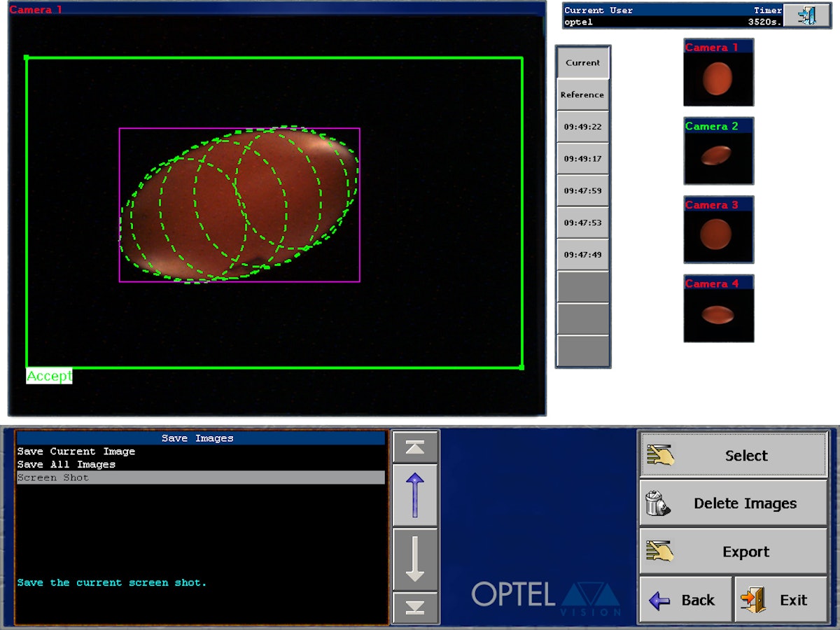This screenshot has width=840, height=630.
Task: Click the Accept label on the main camera view
Action: [x=48, y=376]
